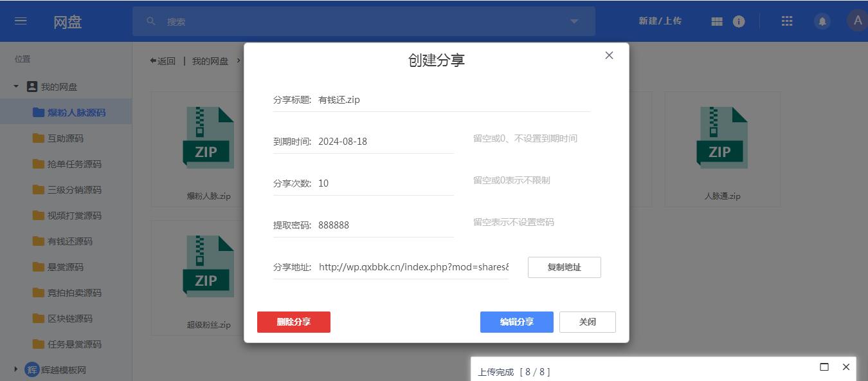Click the info details icon

coord(739,21)
